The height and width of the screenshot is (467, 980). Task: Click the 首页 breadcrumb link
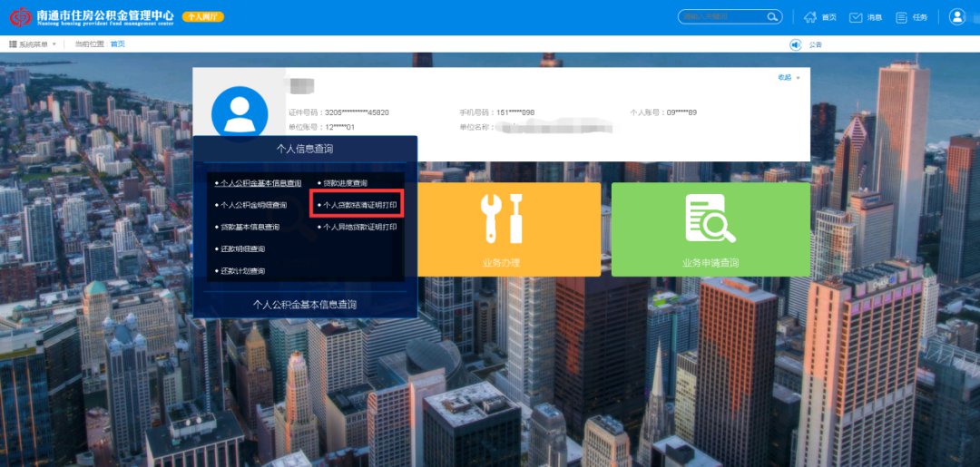click(x=118, y=44)
